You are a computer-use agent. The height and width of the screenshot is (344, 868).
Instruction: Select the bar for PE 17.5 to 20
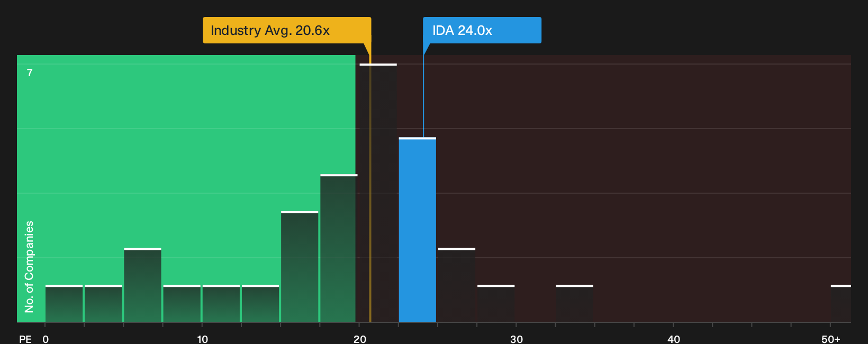pos(339,248)
